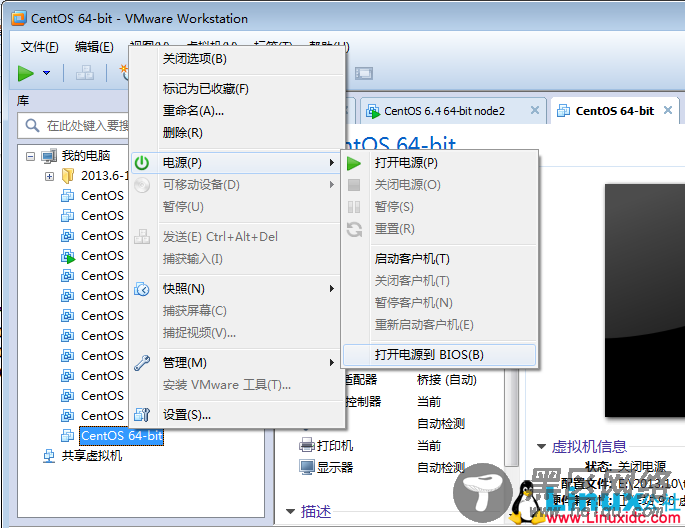Select 共享虚拟机 in library tree
Screen dimensions: 685x528
92,456
